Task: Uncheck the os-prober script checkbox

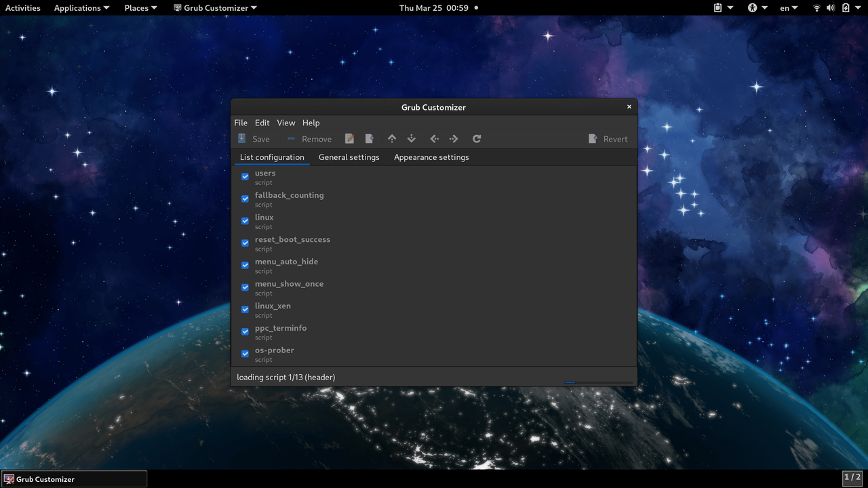Action: coord(245,354)
